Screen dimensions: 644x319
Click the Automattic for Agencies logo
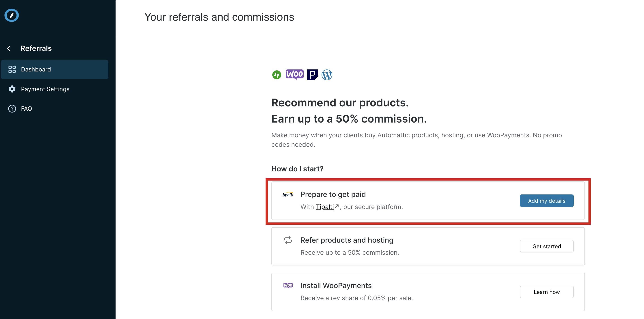pyautogui.click(x=11, y=15)
